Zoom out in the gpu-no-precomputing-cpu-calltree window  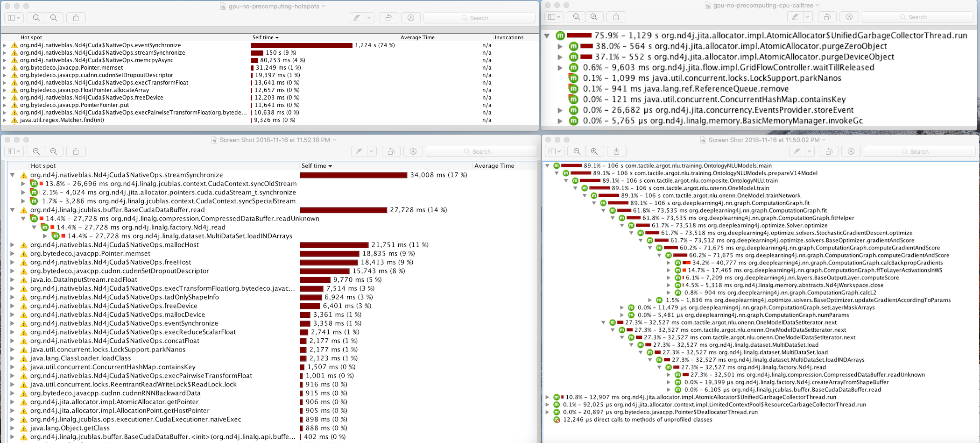pyautogui.click(x=576, y=17)
